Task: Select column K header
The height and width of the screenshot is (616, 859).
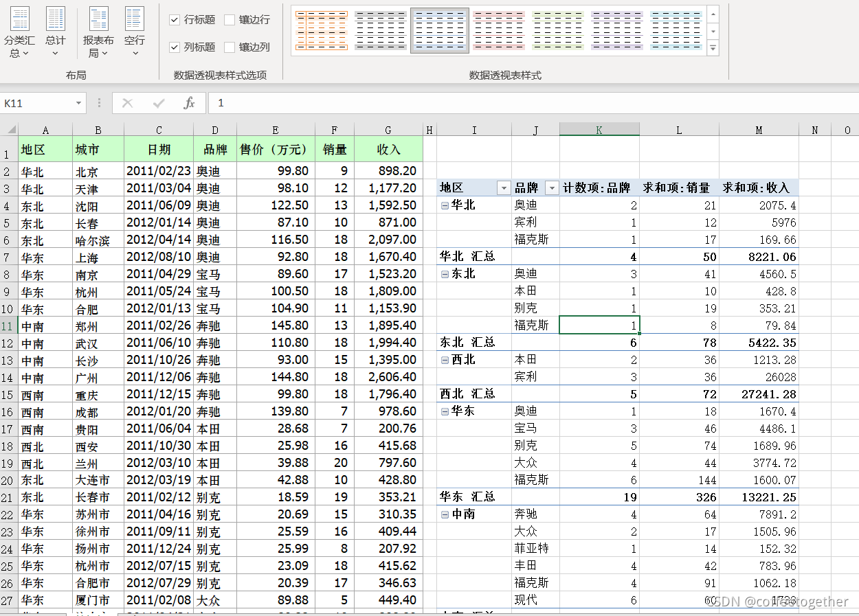Action: (599, 130)
